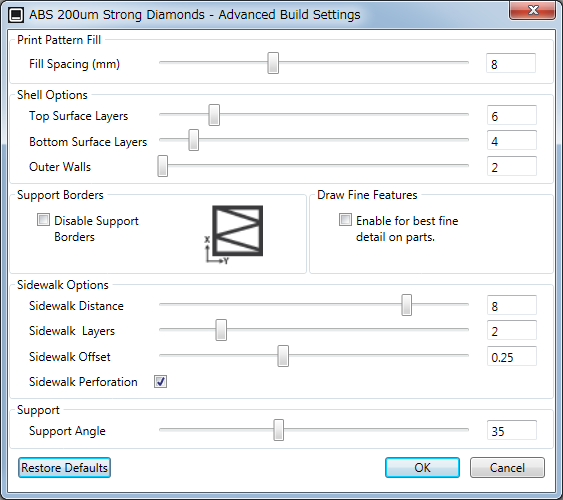Viewport: 563px width, 500px height.
Task: Click the support borders diagram image
Action: coord(233,235)
